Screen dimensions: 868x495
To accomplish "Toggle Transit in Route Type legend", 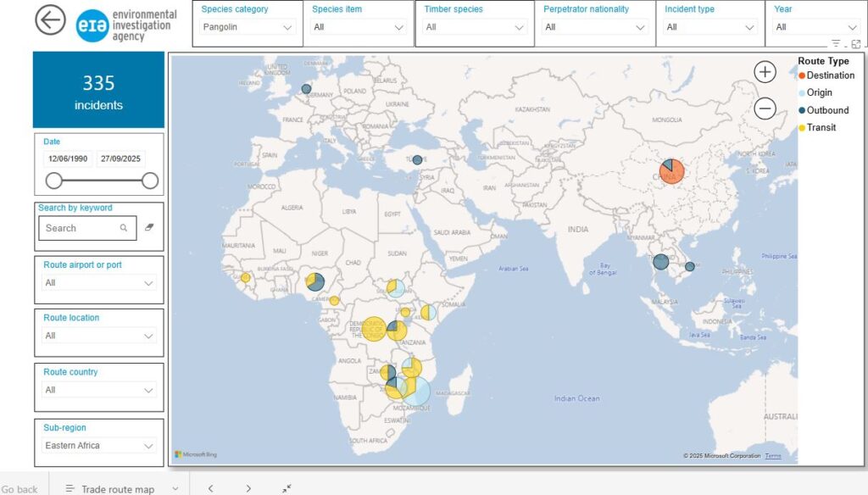I will [821, 127].
